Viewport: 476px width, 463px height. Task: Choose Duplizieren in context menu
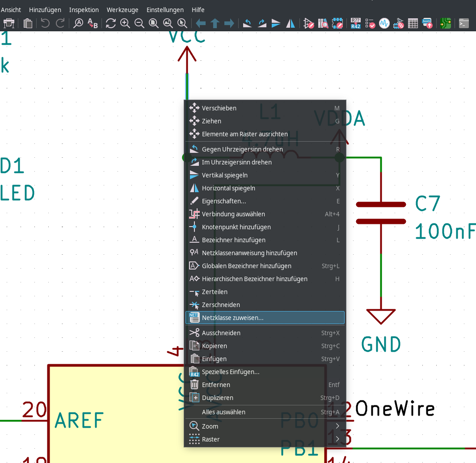click(x=265, y=397)
